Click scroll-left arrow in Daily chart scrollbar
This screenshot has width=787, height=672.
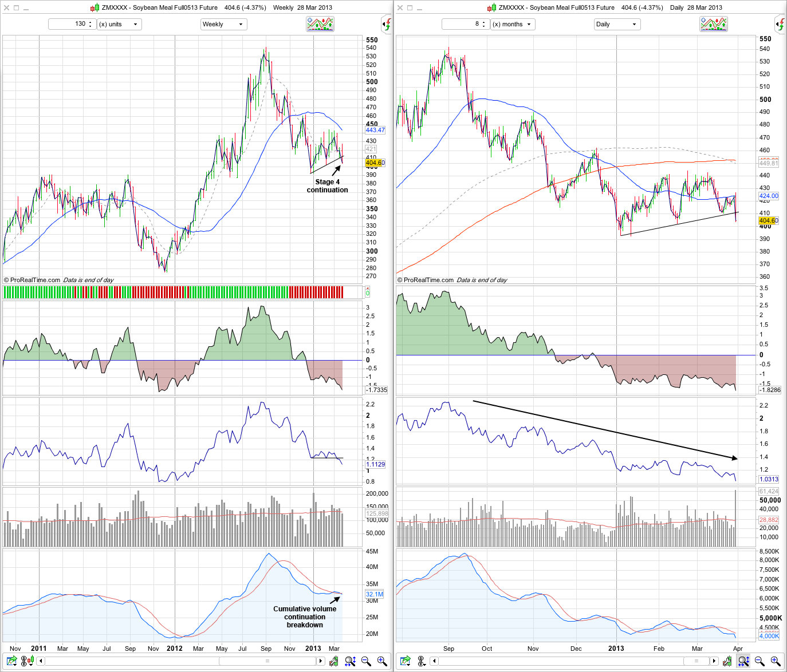pyautogui.click(x=434, y=661)
